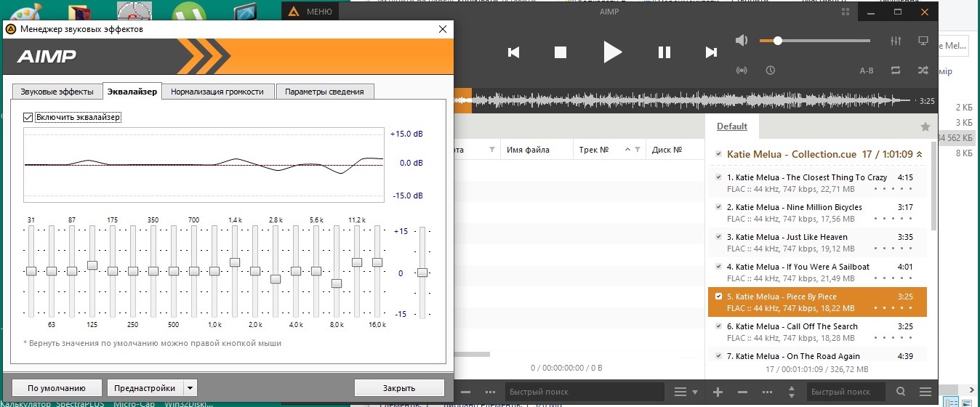Open the Нормализация громкости tab

pos(218,92)
